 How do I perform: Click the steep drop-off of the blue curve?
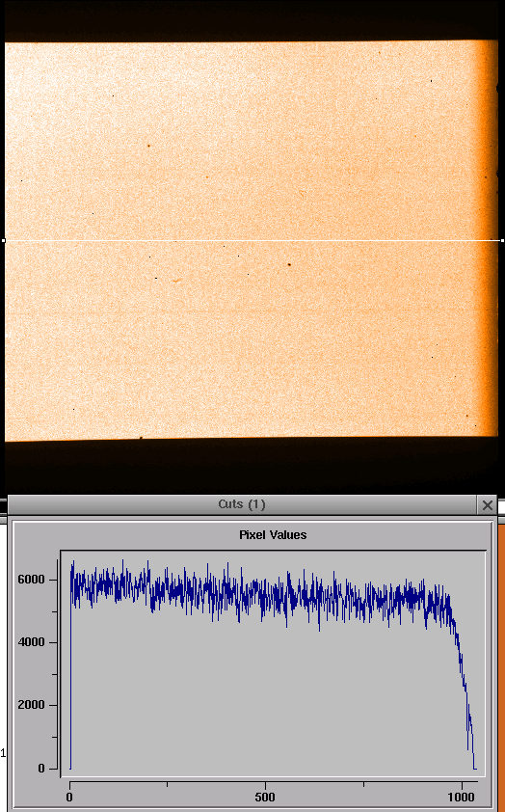tap(465, 689)
